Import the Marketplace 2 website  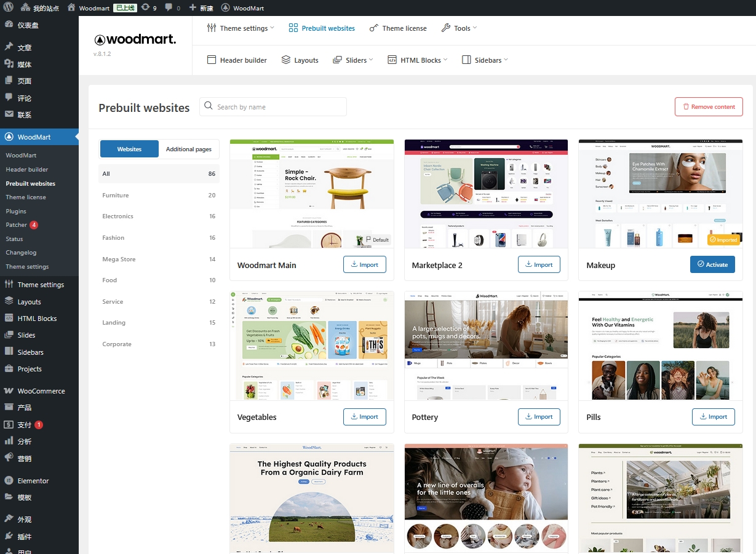pos(539,265)
